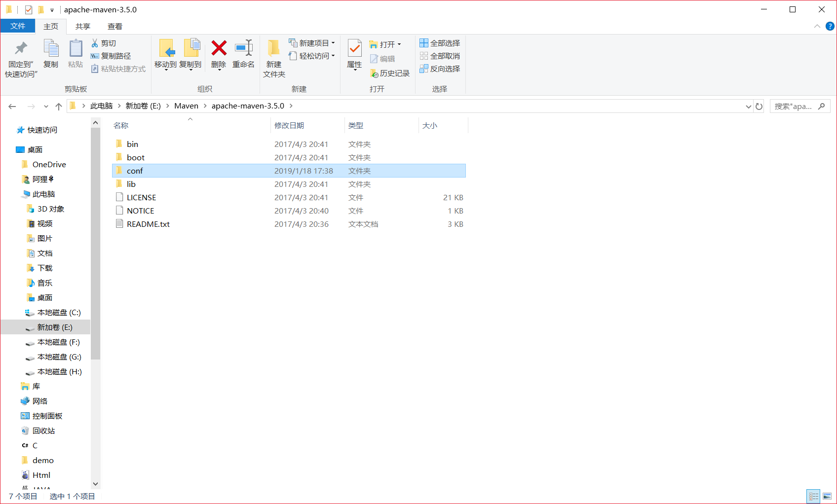This screenshot has height=504, width=837.
Task: Select the README.txt file
Action: 289,224
